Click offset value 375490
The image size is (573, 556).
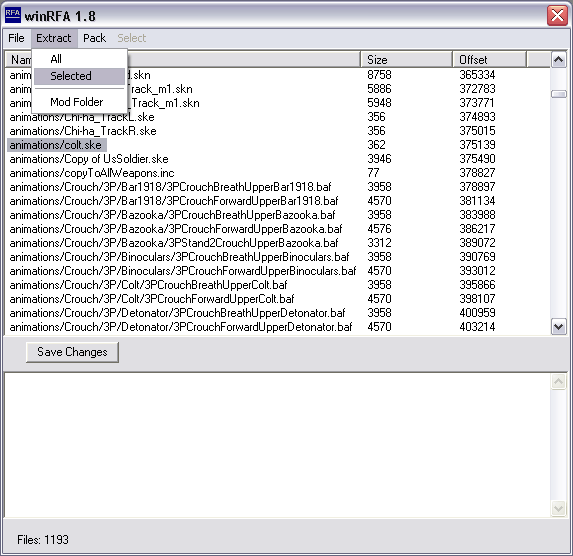(477, 159)
